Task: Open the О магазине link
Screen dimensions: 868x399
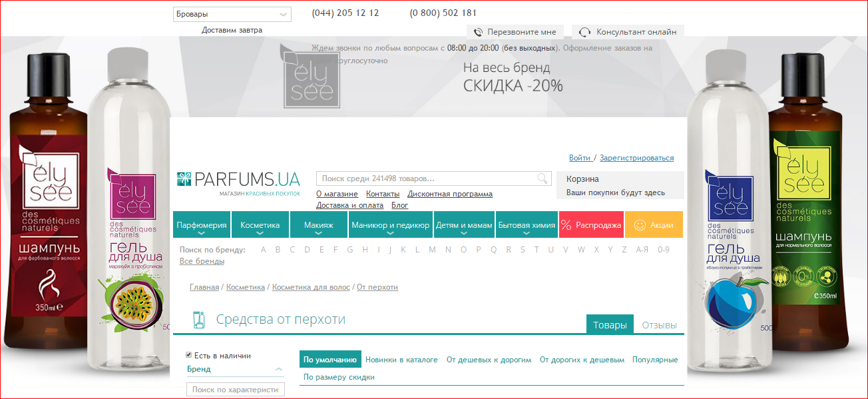Action: click(337, 194)
